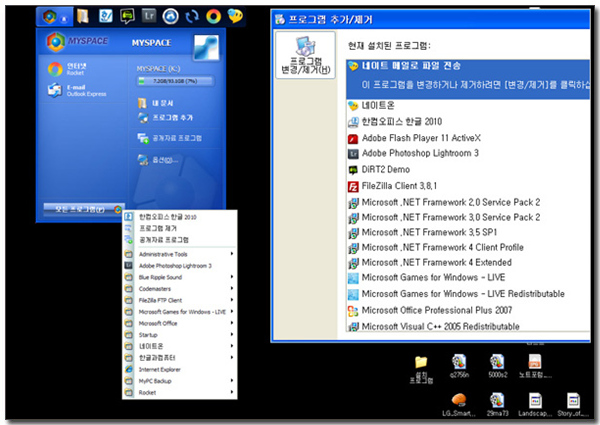Expand the FileZilla FTP Client submenu arrow
This screenshot has height=425, width=600.
pos(232,300)
